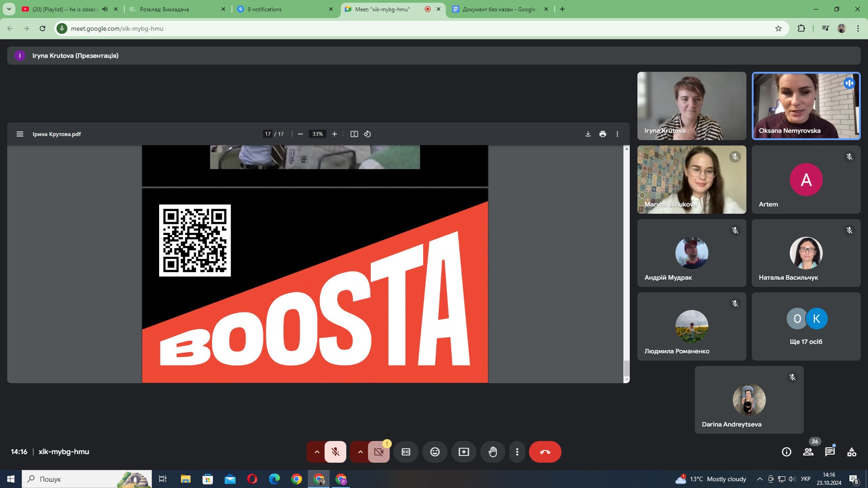Download the Ірина Крутова.pdf file
This screenshot has width=868, height=488.
tap(588, 134)
